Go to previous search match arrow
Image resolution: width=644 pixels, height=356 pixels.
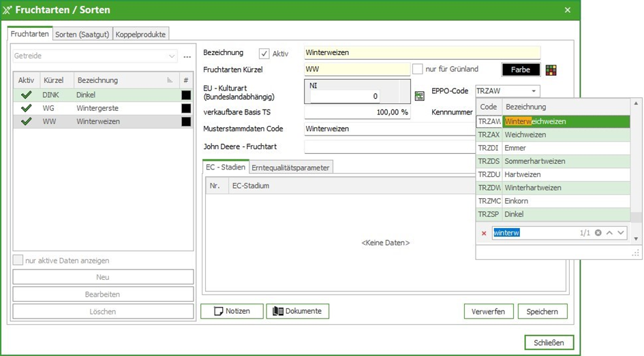609,233
